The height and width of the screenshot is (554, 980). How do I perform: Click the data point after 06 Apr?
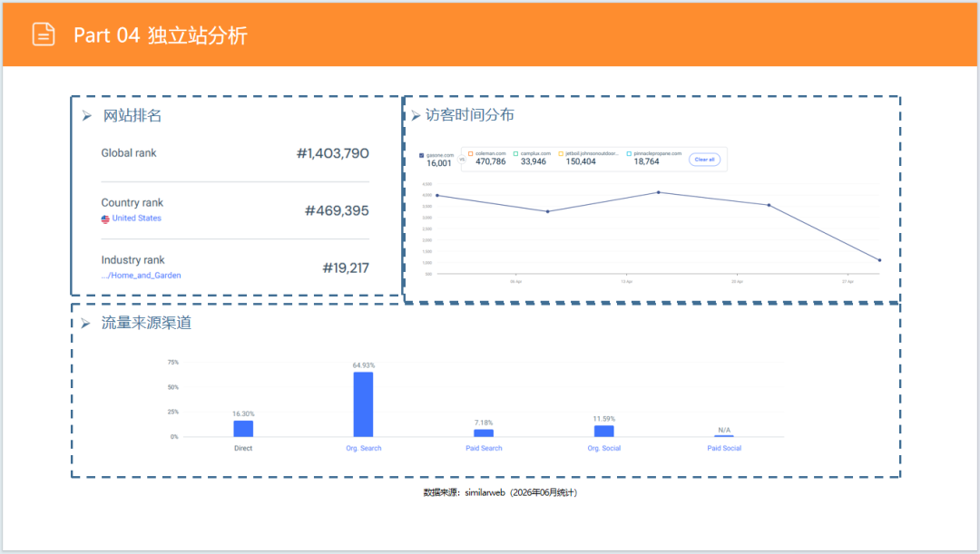point(547,212)
